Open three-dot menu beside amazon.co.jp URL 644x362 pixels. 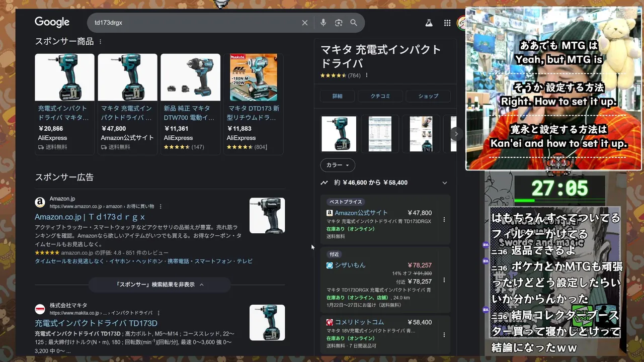point(160,206)
